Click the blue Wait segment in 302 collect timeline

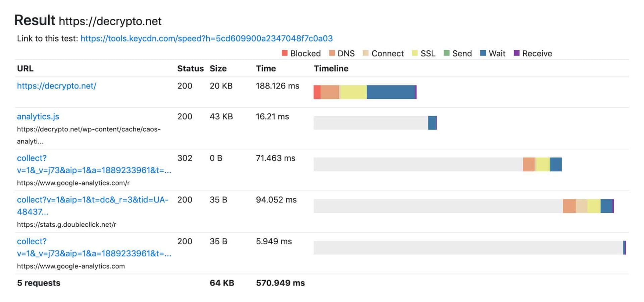tap(556, 164)
